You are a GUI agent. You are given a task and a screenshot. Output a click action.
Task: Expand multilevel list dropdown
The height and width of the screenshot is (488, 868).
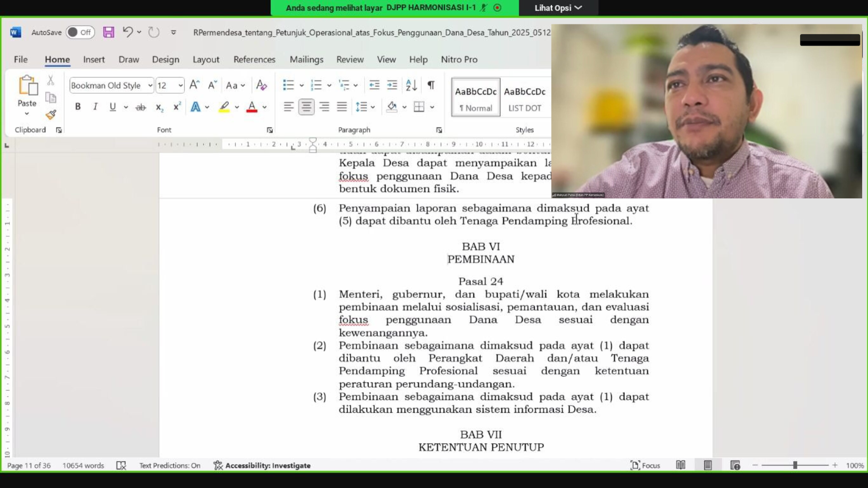[x=356, y=85]
